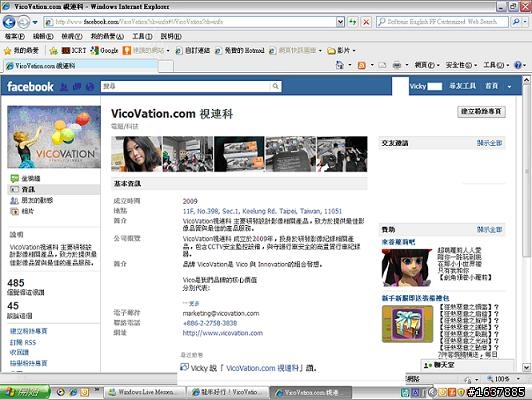Screen dimensions: 532x400
Task: Click the orange suggested sites icon
Action: (x=127, y=51)
